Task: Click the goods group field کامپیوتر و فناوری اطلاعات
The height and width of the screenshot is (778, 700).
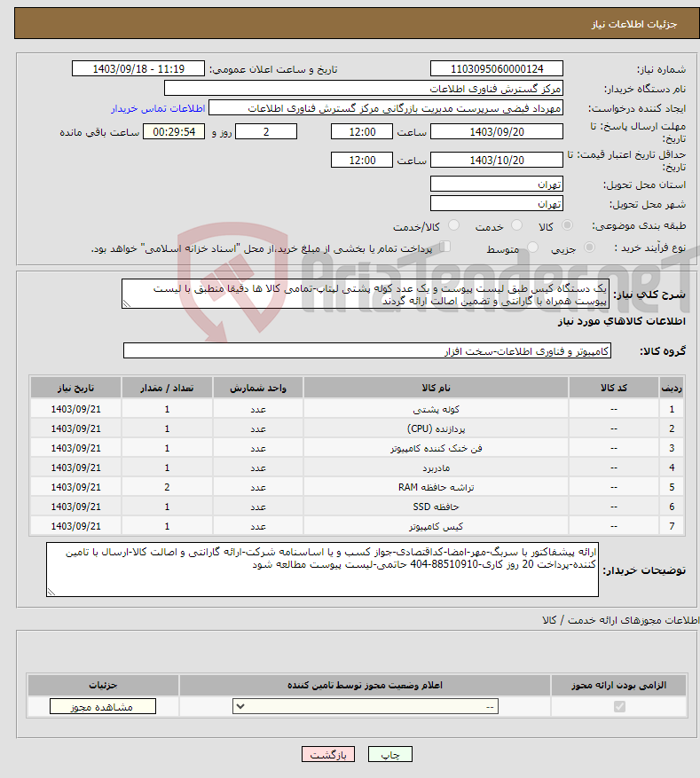Action: coord(367,350)
